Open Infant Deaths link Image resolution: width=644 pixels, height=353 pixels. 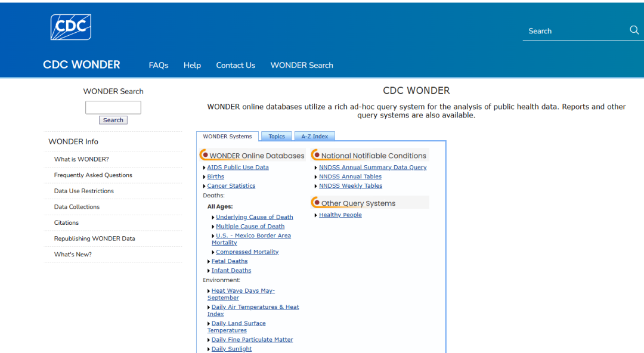231,270
